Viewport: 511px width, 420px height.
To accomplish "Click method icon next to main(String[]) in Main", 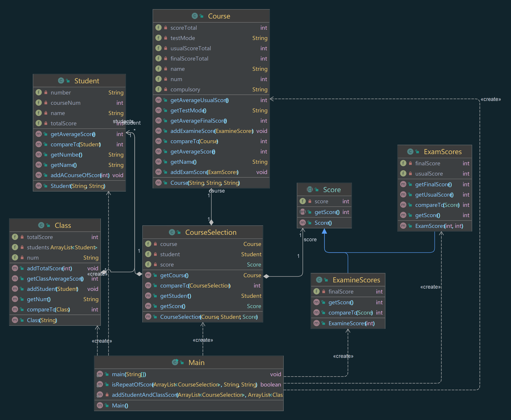I will pos(100,374).
